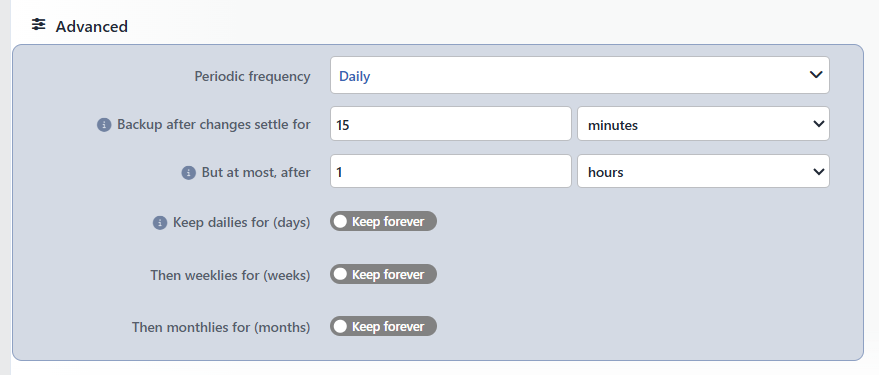Click the settle time field showing 15
This screenshot has width=879, height=375.
click(451, 124)
